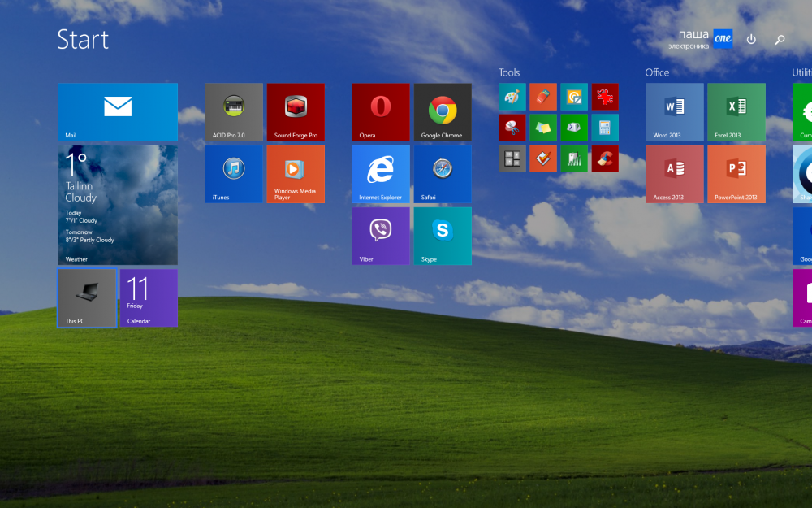
Task: Launch Sound Forge Pro
Action: pyautogui.click(x=296, y=112)
